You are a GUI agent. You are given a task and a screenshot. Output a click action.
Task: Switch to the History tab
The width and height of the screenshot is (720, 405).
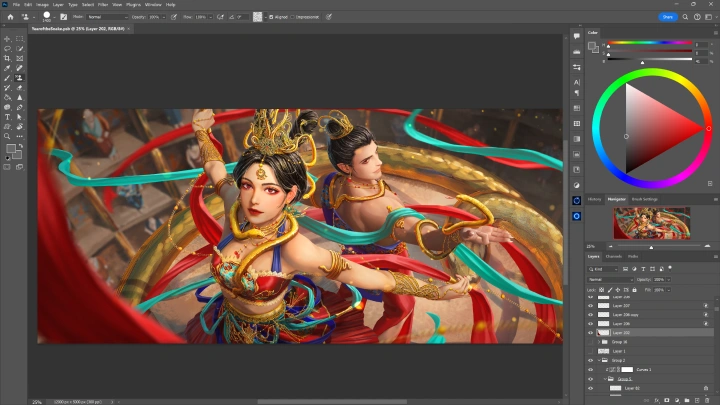(594, 199)
